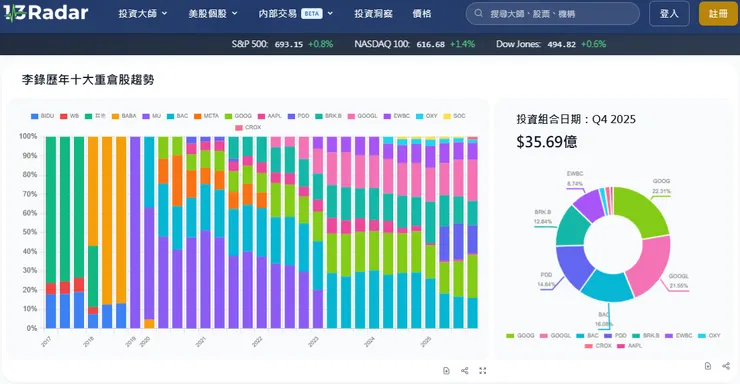This screenshot has height=384, width=740.
Task: Toggle AAPL entry in donut legend
Action: click(x=630, y=346)
